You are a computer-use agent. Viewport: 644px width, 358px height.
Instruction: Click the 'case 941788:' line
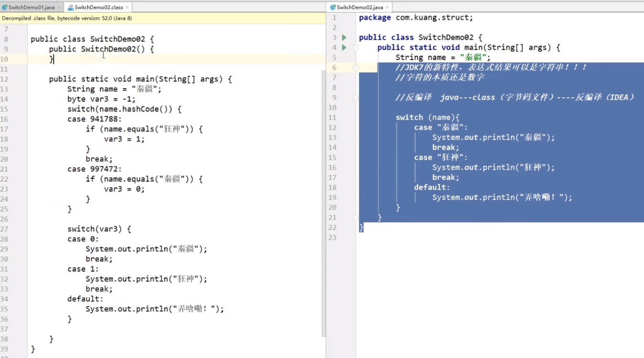(94, 119)
